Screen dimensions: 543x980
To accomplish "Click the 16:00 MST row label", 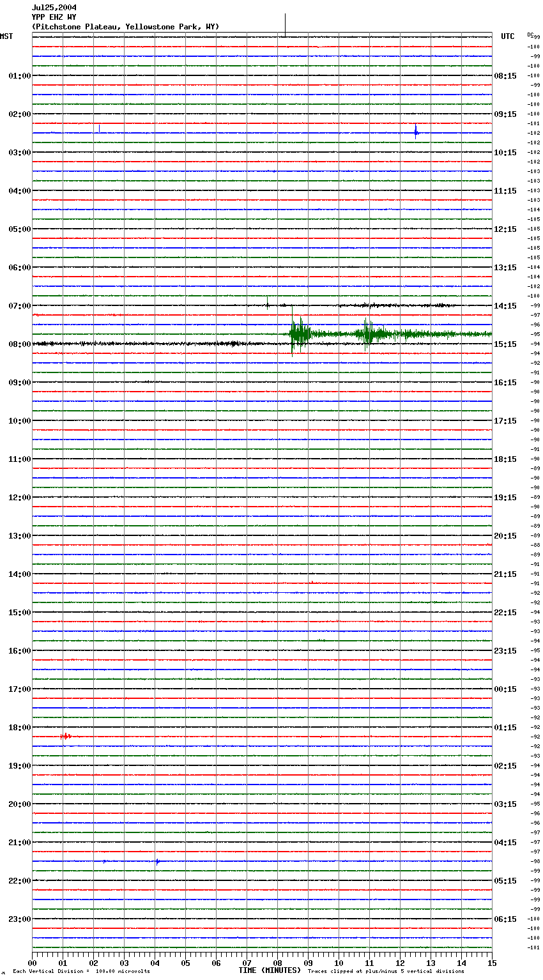I will point(19,651).
